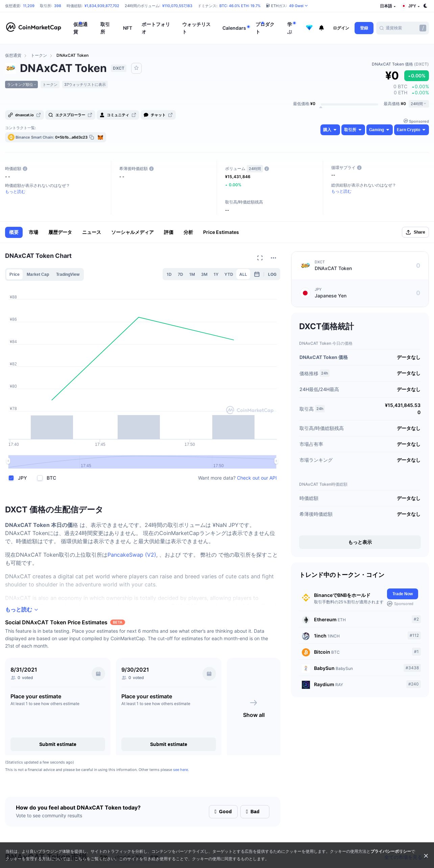Open the diamond rewards icon

pos(309,28)
